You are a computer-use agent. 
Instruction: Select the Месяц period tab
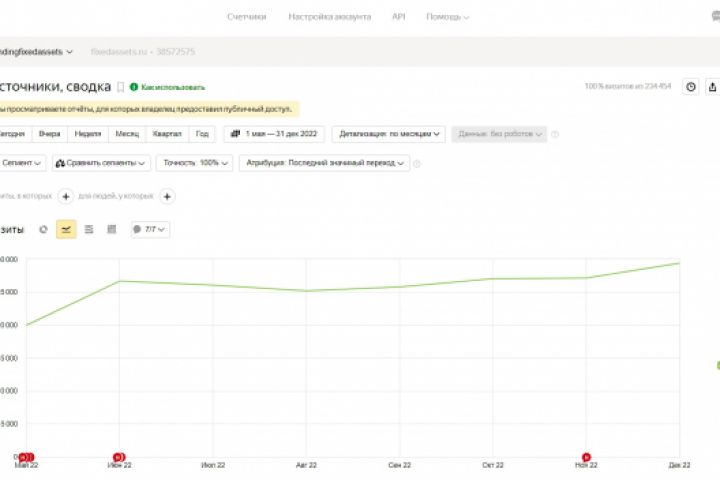[x=127, y=134]
